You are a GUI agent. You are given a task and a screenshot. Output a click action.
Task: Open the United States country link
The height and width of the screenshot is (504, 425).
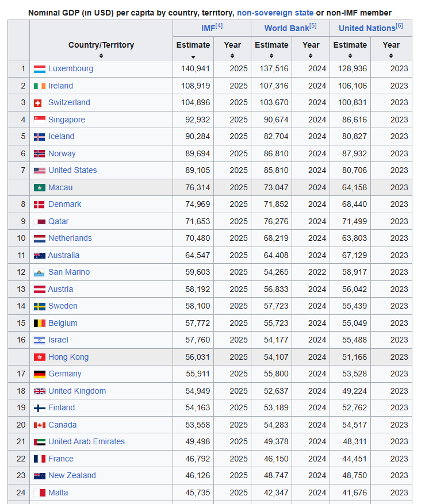click(72, 170)
